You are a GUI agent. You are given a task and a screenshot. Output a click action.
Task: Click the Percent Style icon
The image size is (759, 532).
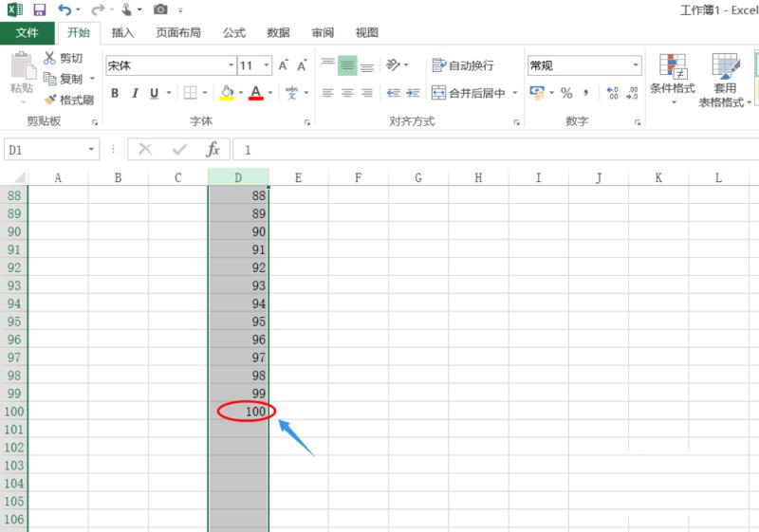(566, 93)
